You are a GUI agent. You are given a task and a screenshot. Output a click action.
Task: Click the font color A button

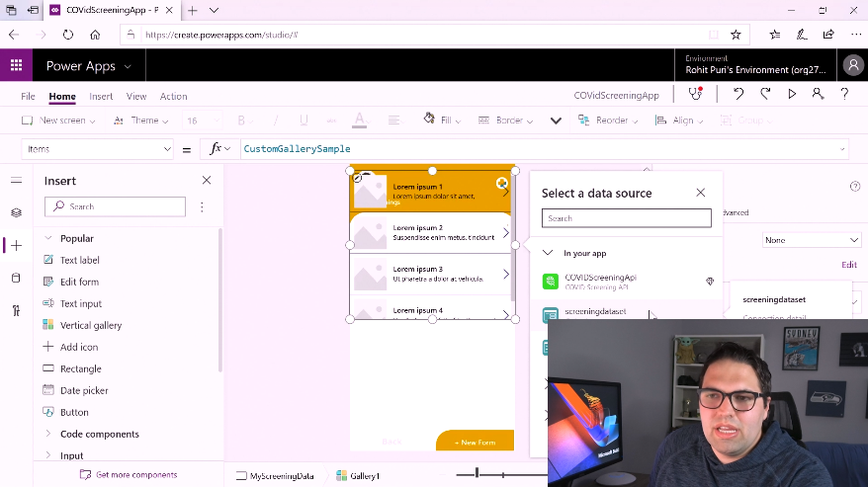359,121
